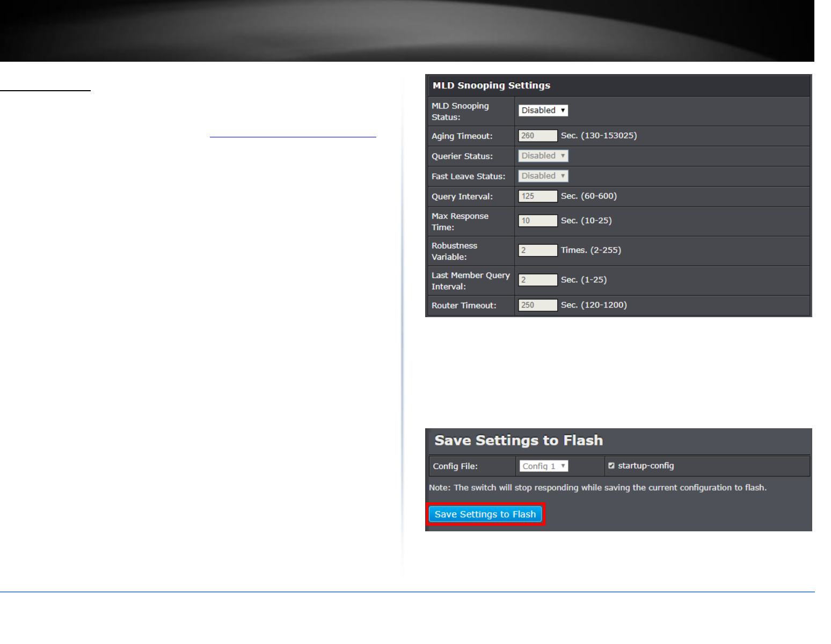Click the 'Fast Leave Status:' label
Screen dimensions: 831x644
tap(468, 176)
